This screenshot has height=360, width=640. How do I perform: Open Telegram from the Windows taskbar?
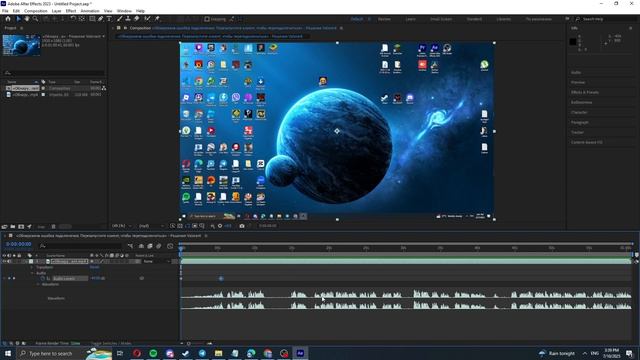click(202, 353)
